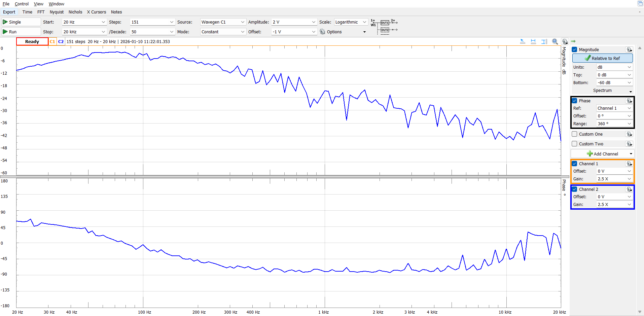Click the Add Channel button
The height and width of the screenshot is (316, 644).
[x=602, y=154]
